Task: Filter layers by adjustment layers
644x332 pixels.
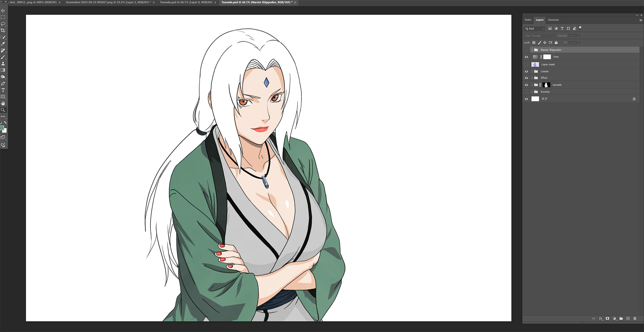Action: (556, 28)
